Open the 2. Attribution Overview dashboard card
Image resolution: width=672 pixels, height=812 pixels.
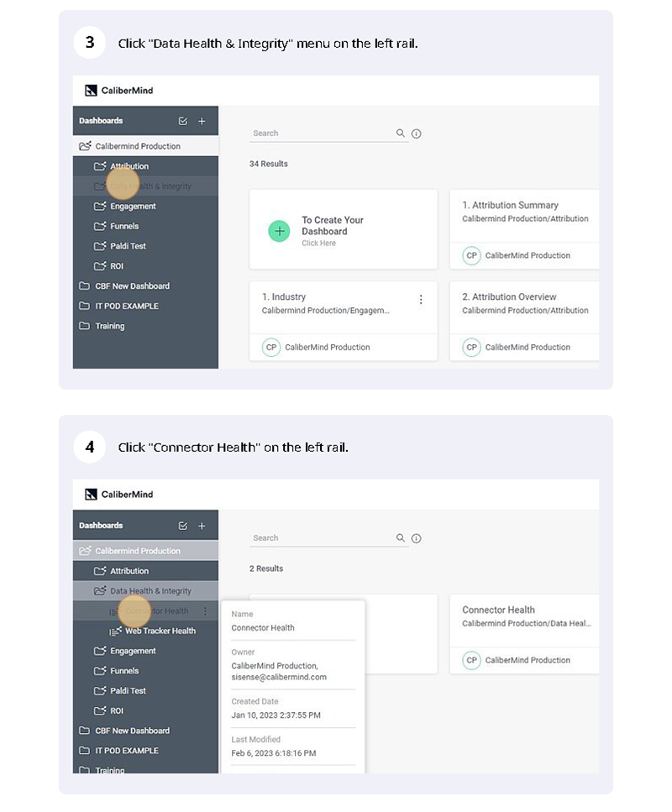click(x=524, y=321)
